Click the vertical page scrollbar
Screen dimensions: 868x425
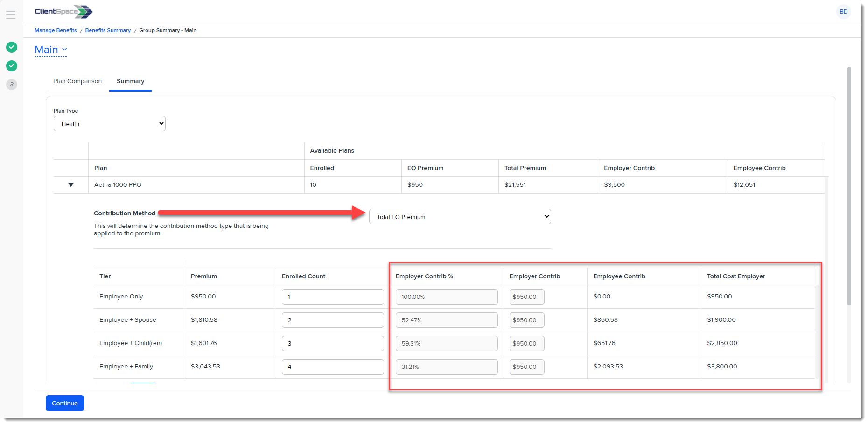coord(849,187)
